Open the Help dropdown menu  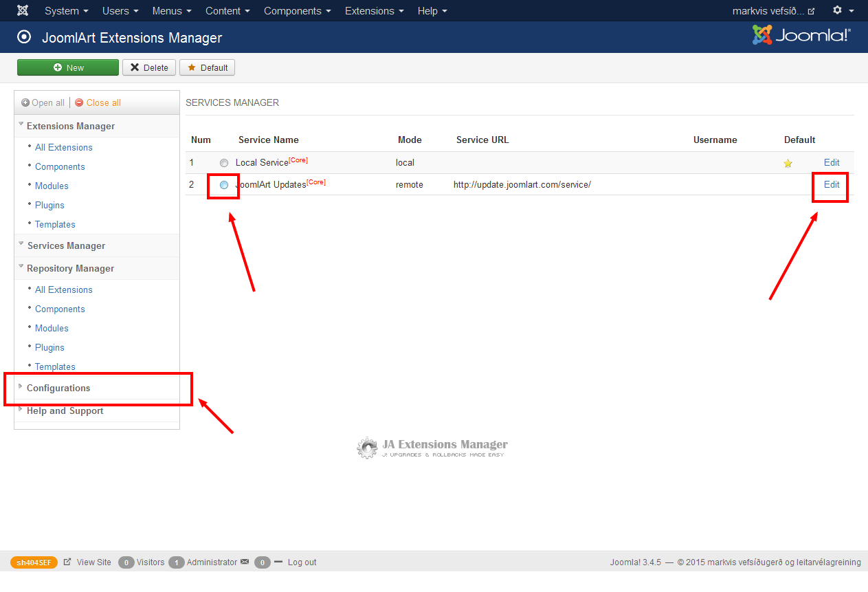tap(432, 11)
